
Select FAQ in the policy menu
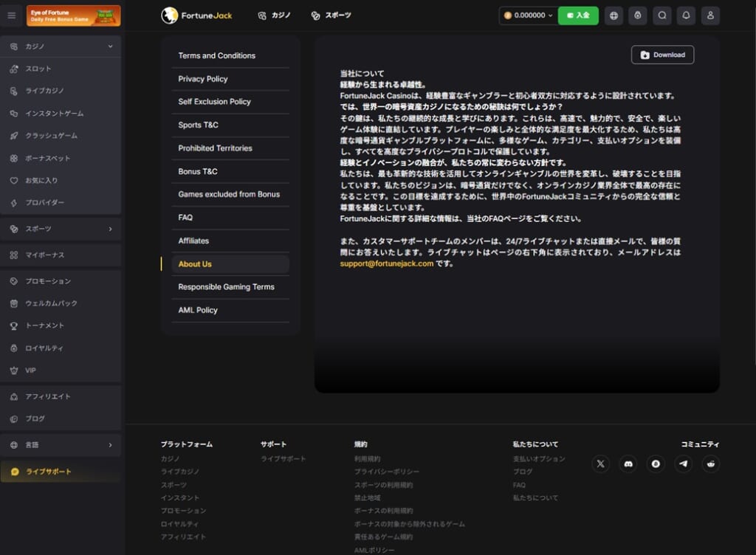[230, 218]
